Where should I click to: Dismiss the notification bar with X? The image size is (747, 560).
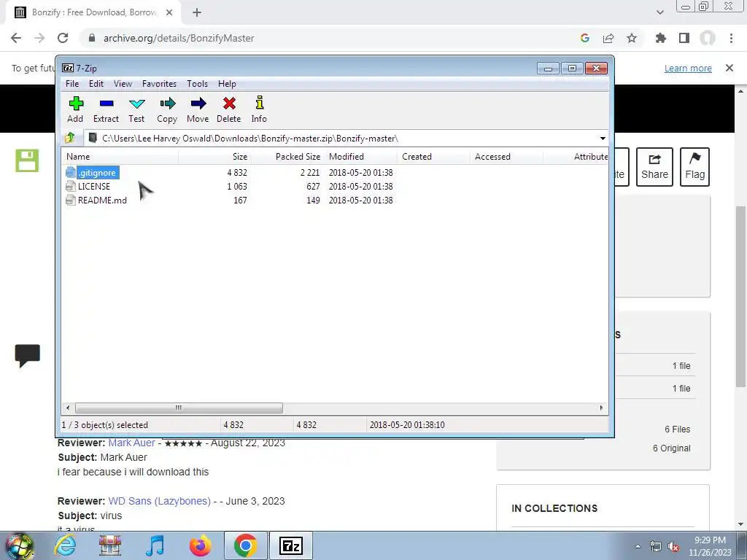729,68
